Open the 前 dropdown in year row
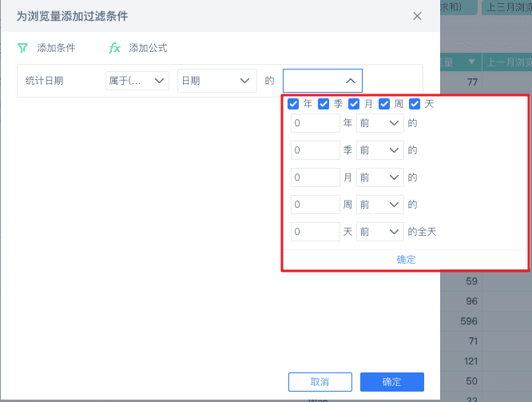532x402 pixels. (380, 123)
